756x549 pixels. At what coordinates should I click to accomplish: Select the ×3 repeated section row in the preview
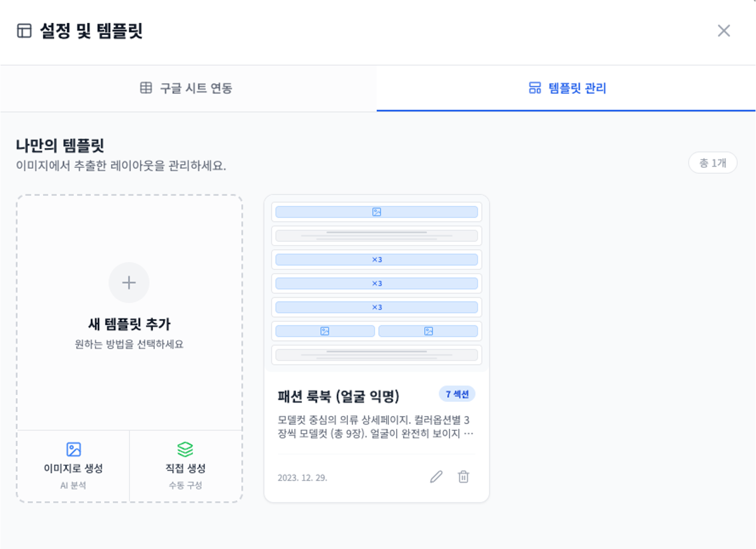pos(376,259)
